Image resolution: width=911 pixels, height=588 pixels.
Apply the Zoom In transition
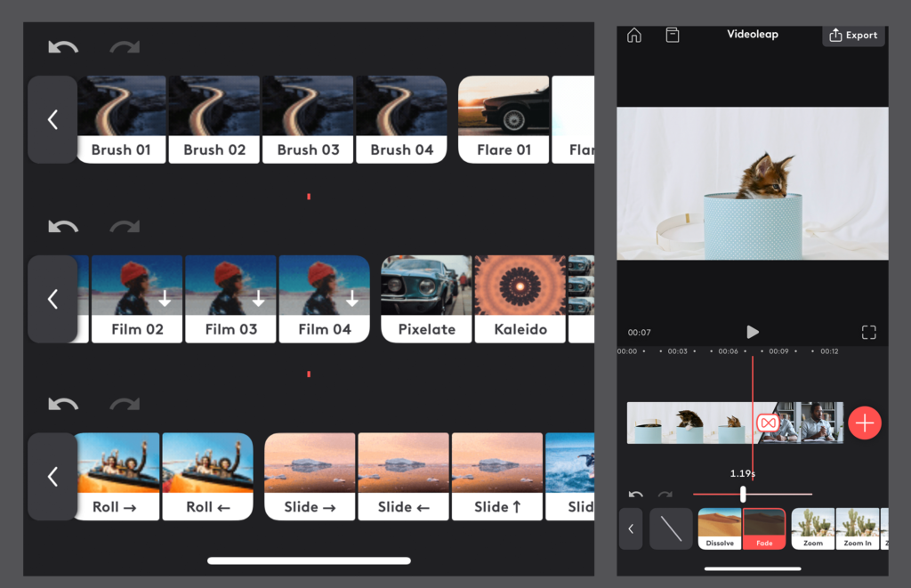click(x=859, y=528)
